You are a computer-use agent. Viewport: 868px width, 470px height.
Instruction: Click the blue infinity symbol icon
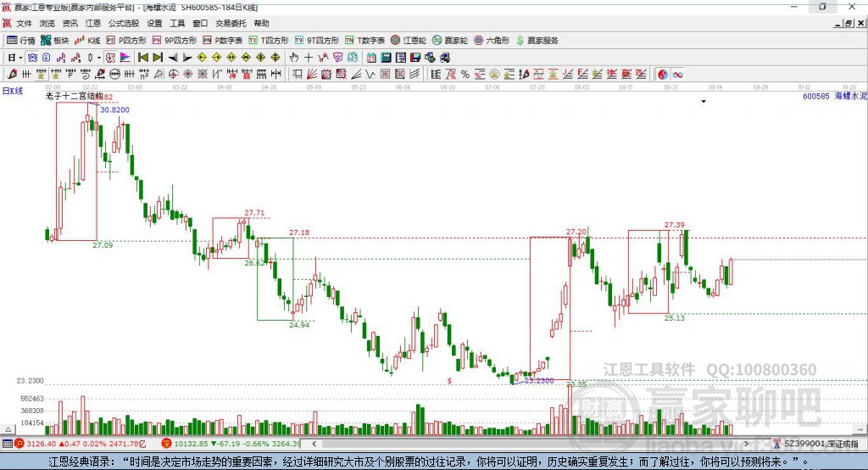(x=677, y=75)
